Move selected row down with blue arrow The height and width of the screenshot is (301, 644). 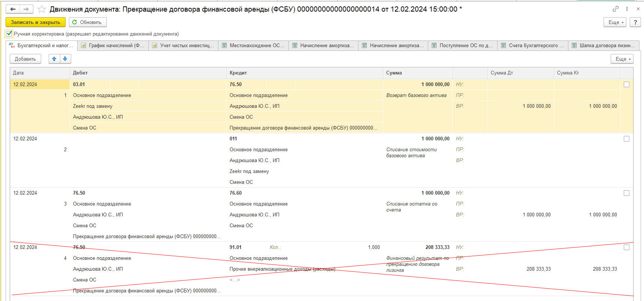point(65,59)
